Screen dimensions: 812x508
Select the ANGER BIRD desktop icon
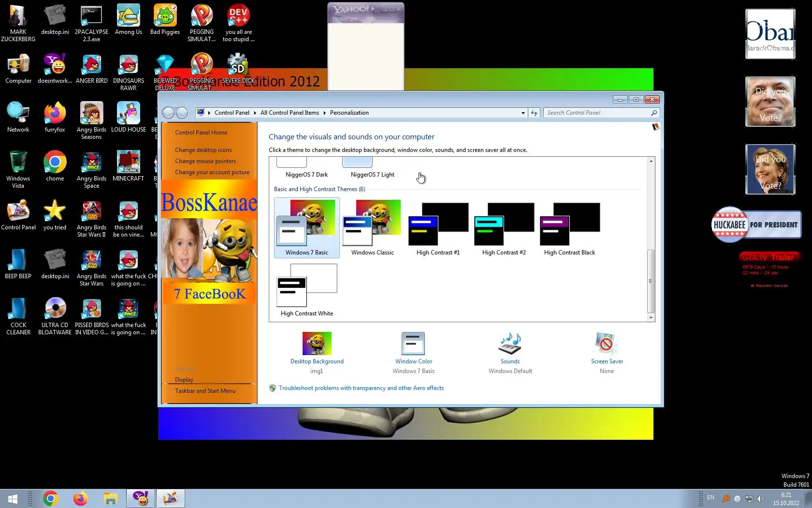click(x=91, y=69)
